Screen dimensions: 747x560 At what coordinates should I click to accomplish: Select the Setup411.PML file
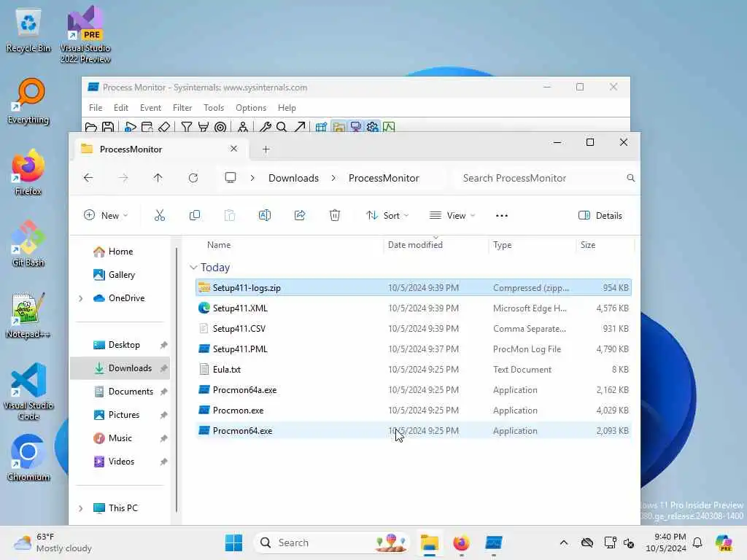tap(414, 349)
